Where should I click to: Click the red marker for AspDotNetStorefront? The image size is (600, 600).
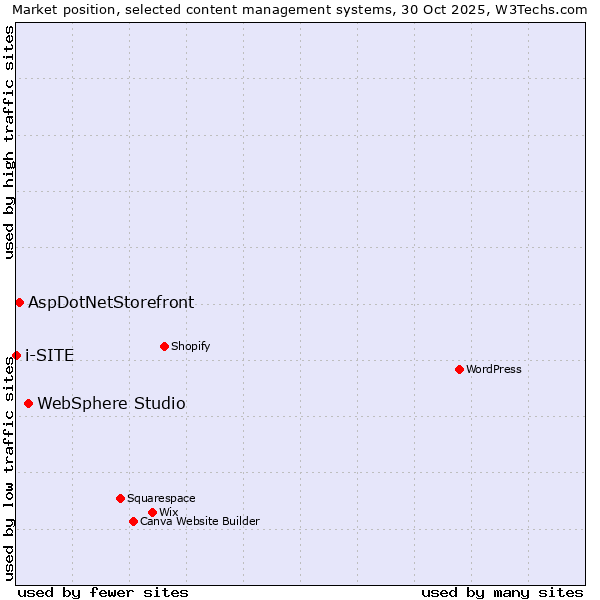click(19, 302)
